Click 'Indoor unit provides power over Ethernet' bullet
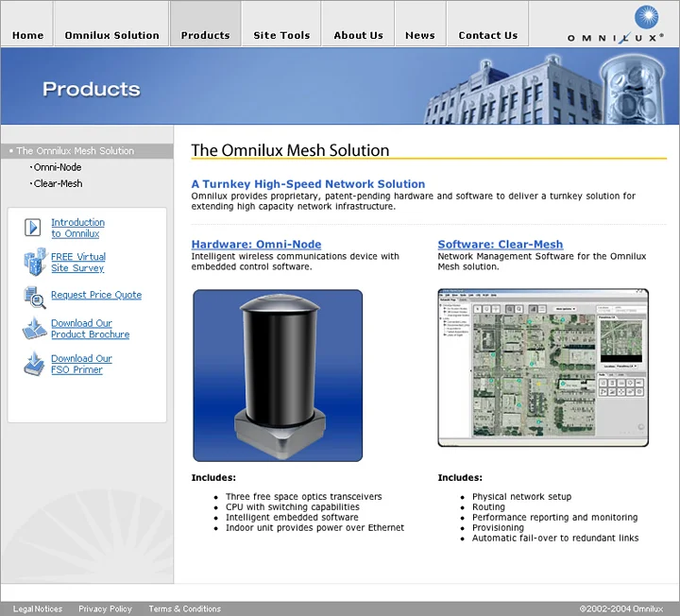The width and height of the screenshot is (680, 616). pos(314,527)
